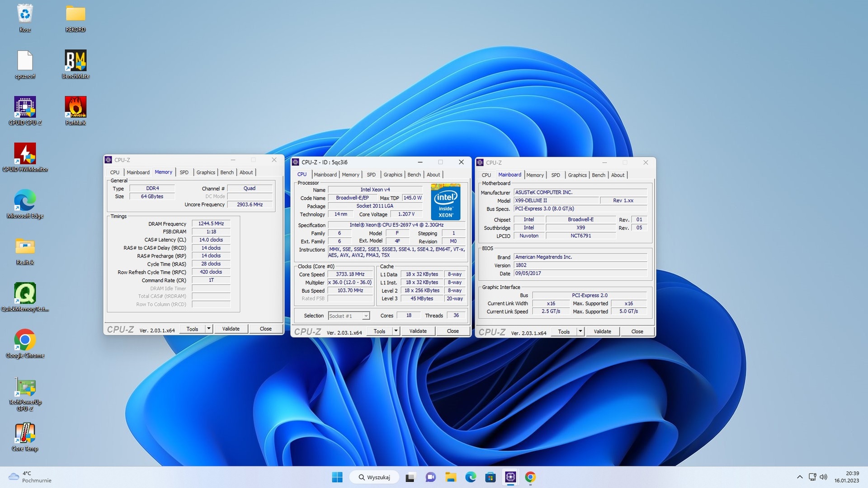Expand Tools dropdown arrow in Mainboard window
This screenshot has height=488, width=868.
click(x=580, y=332)
